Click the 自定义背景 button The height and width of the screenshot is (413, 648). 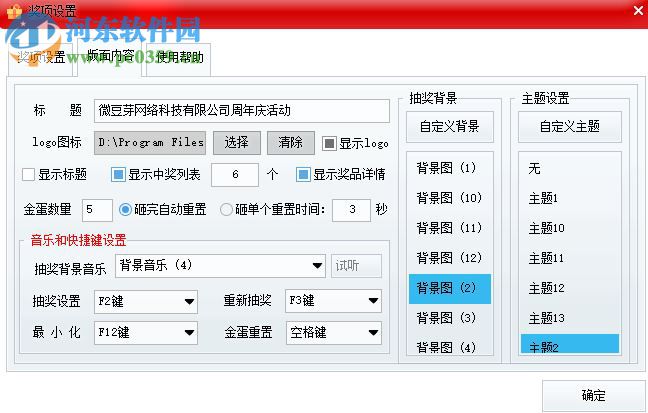[450, 127]
